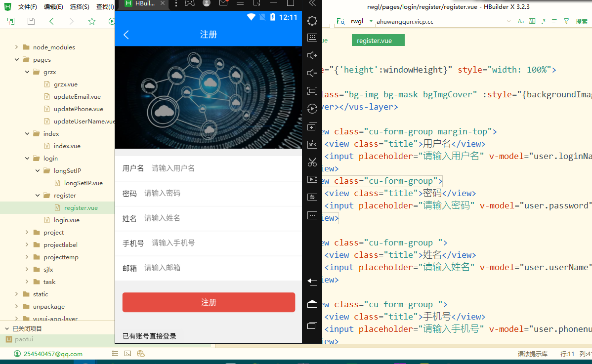This screenshot has height=364, width=592.
Task: Click the volume down icon in emulator sidebar
Action: (x=312, y=73)
